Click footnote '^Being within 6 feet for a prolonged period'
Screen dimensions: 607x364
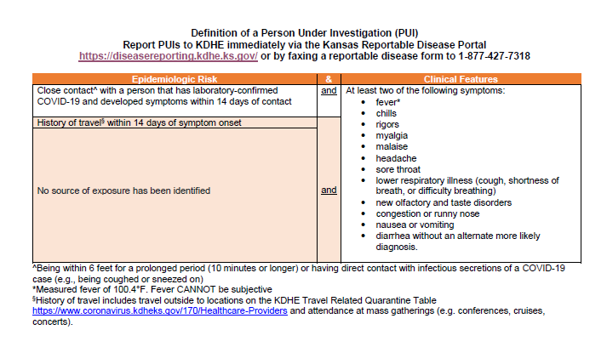tap(299, 274)
